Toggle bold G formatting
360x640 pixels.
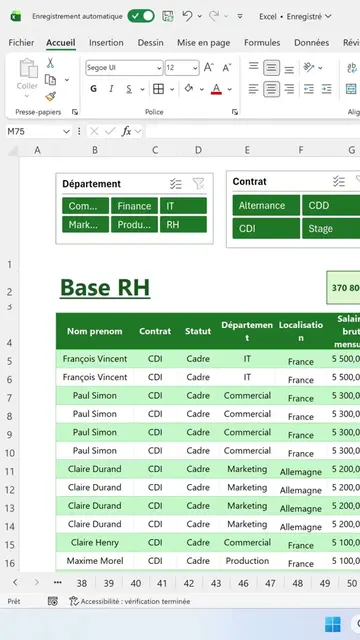(93, 89)
